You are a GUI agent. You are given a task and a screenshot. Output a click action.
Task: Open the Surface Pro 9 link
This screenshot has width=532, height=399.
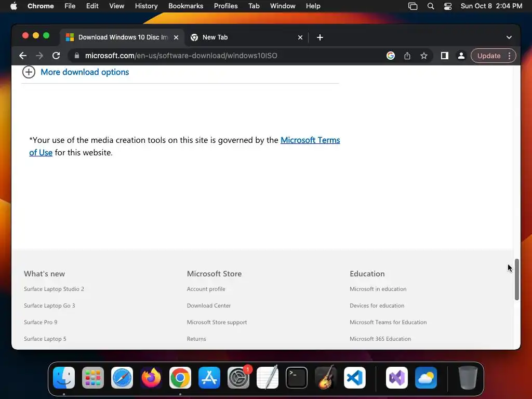point(41,322)
